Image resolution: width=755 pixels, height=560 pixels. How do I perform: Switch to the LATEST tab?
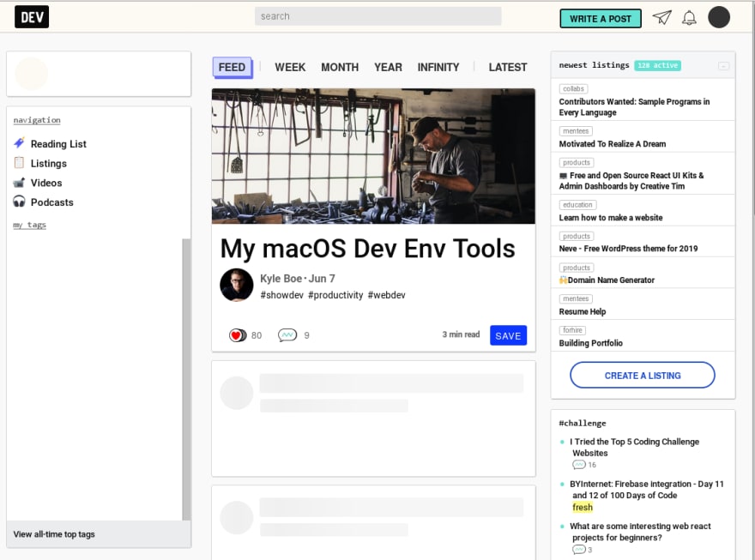point(508,68)
